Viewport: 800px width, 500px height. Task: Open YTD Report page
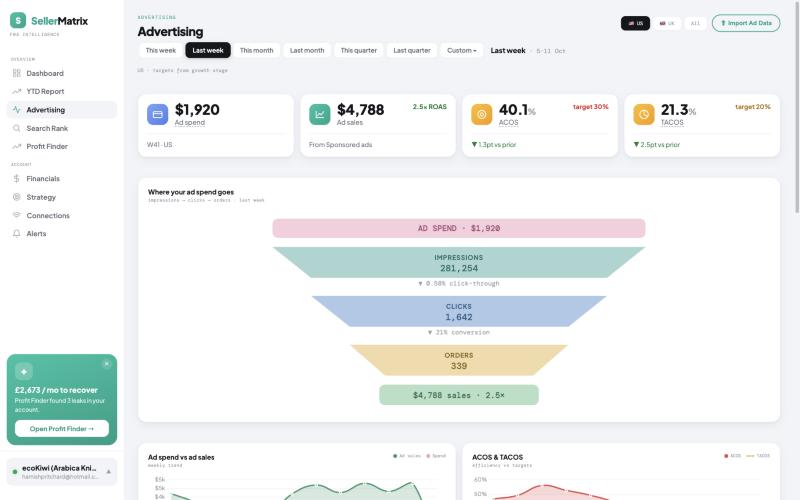click(62, 91)
